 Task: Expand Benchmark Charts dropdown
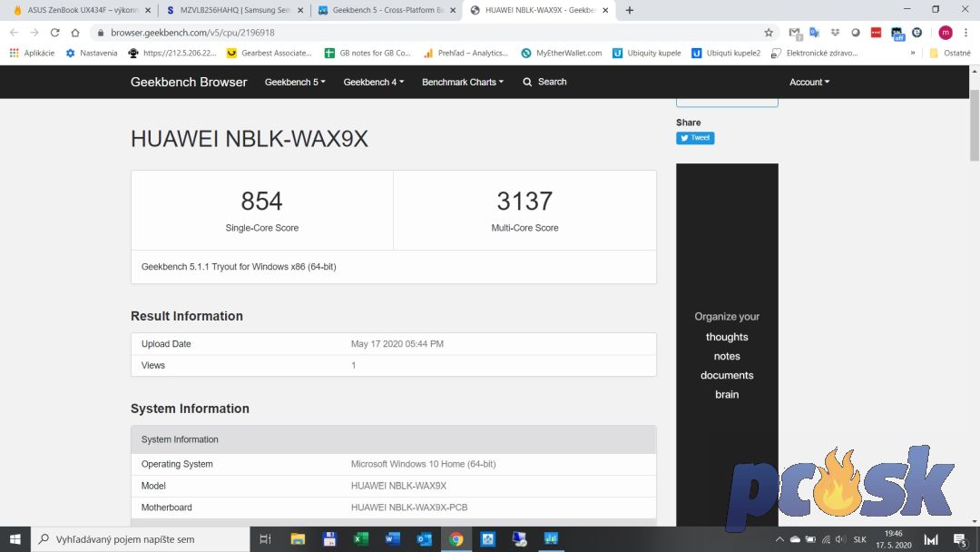(463, 82)
